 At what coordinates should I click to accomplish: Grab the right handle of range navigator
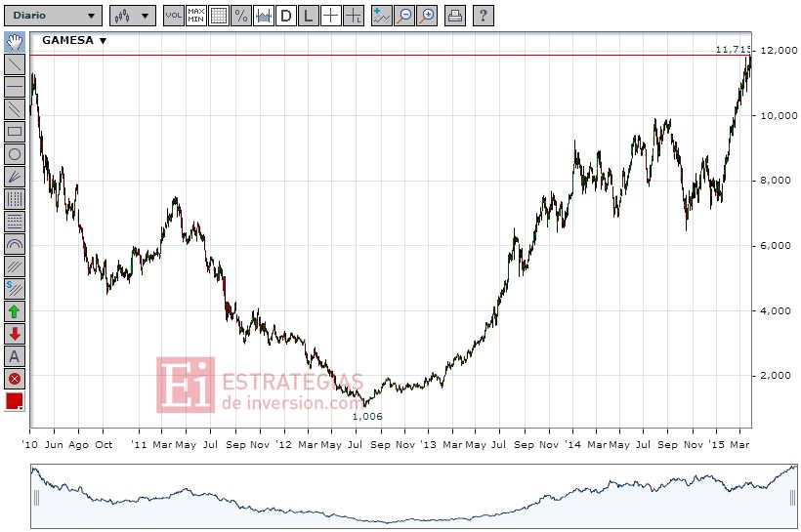pyautogui.click(x=792, y=497)
